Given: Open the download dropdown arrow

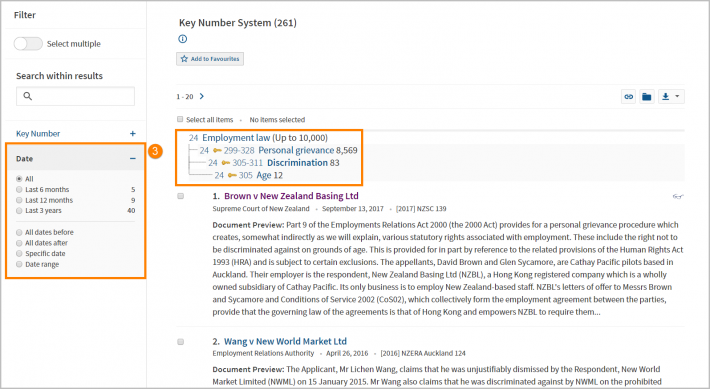Looking at the screenshot, I should tap(677, 96).
